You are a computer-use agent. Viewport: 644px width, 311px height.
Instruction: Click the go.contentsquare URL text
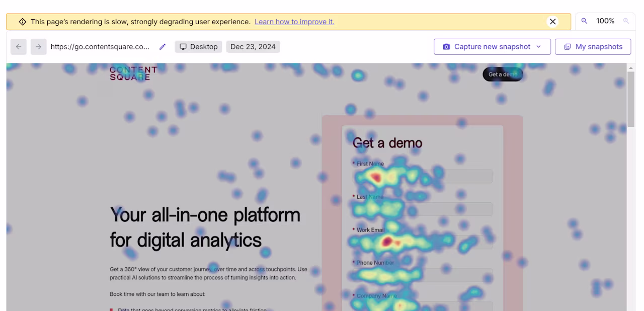[x=100, y=47]
